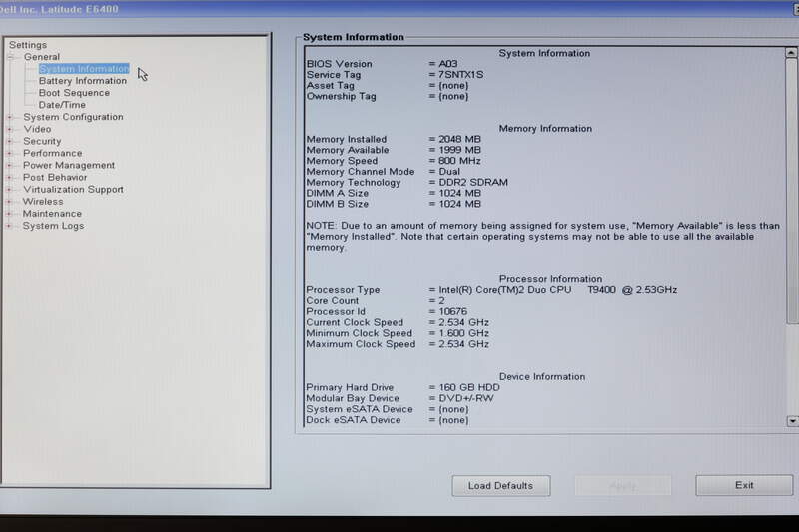
Task: Expand the Performance node
Action: pyautogui.click(x=10, y=154)
